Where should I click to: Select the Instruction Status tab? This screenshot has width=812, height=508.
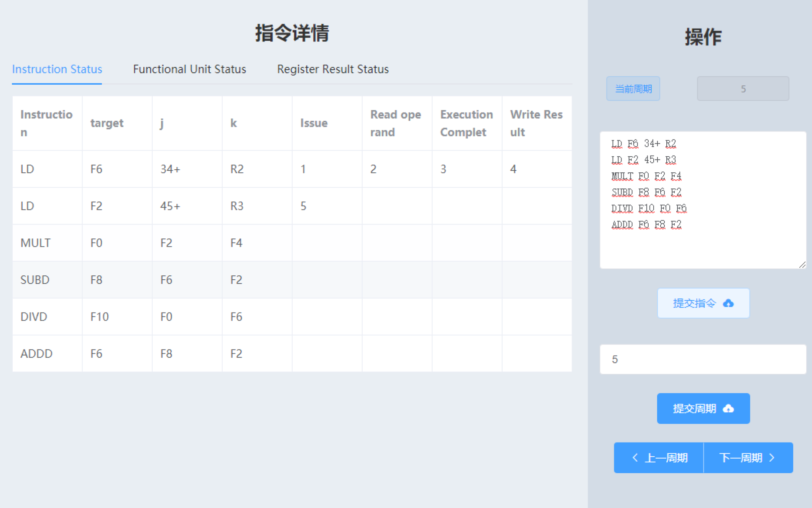tap(57, 69)
